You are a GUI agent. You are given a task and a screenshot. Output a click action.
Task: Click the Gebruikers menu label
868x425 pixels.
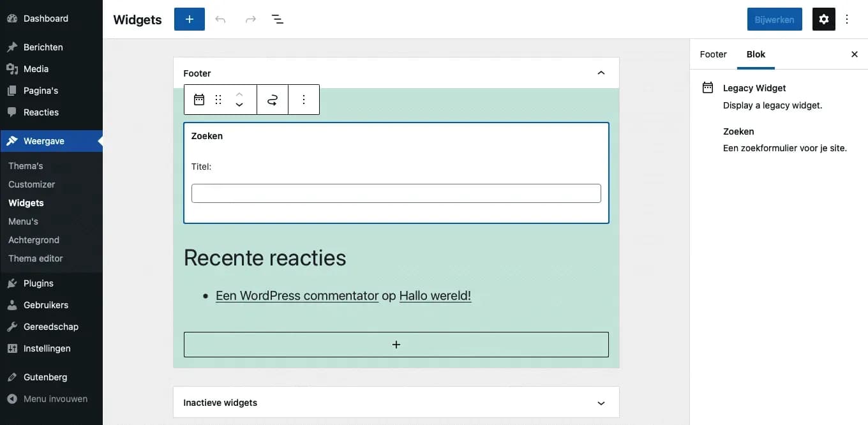[x=46, y=305]
